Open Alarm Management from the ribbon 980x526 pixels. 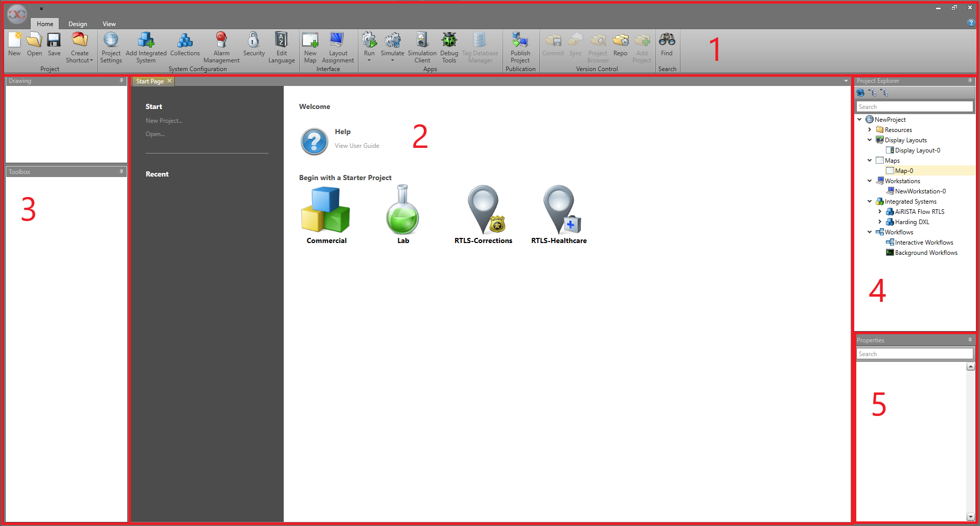click(221, 40)
